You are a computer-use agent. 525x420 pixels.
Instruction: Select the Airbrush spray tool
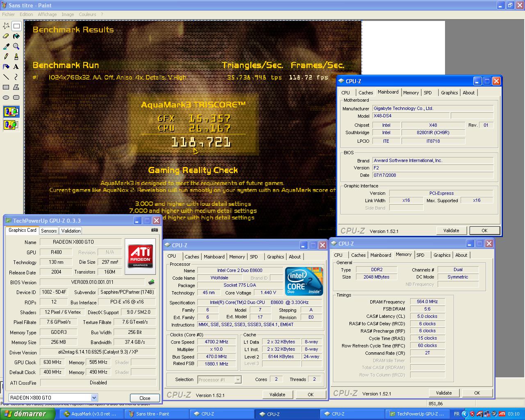(x=6, y=66)
